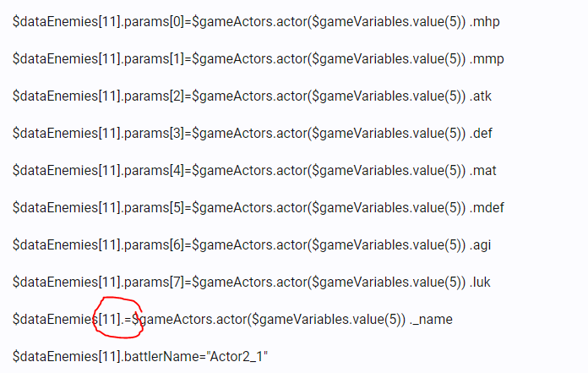Click the .atk suffix text

tap(481, 96)
